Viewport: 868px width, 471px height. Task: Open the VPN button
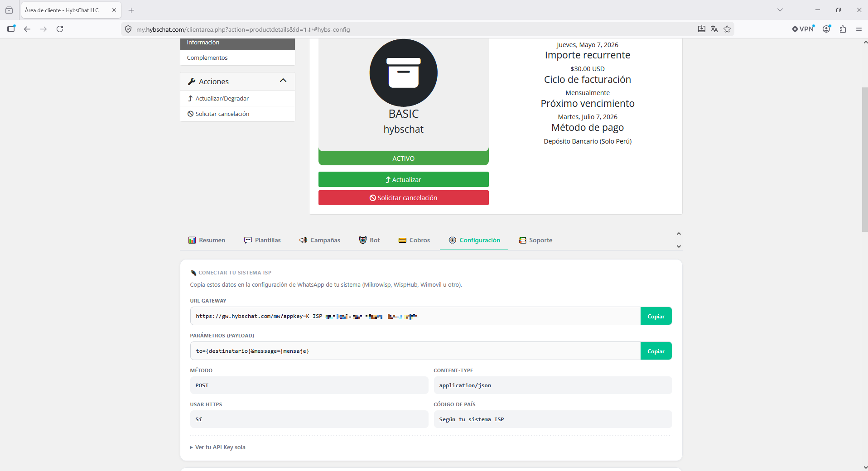803,29
